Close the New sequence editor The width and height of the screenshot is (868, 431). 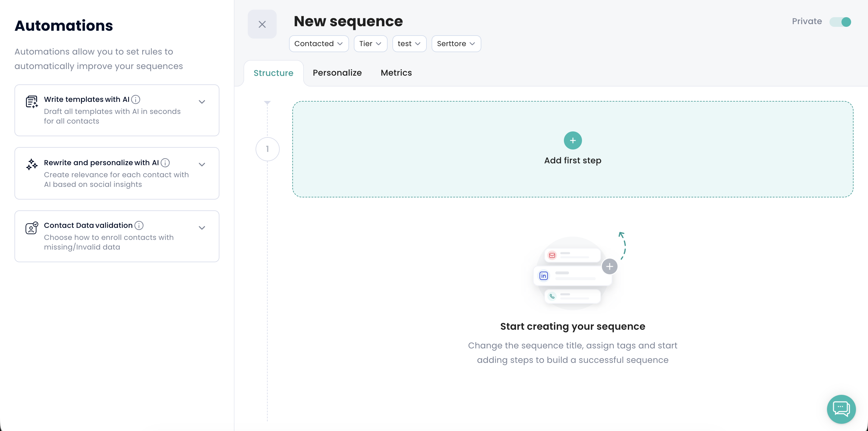pyautogui.click(x=262, y=24)
